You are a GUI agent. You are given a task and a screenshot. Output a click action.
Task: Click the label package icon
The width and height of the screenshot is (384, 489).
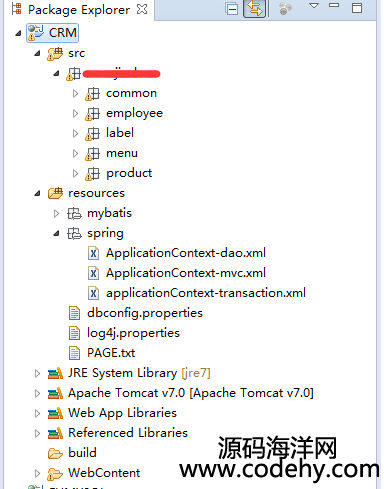(x=92, y=134)
